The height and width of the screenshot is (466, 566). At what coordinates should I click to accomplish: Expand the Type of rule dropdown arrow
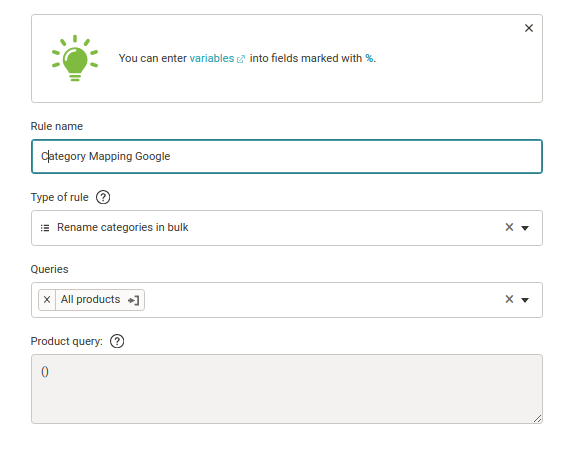[x=525, y=228]
